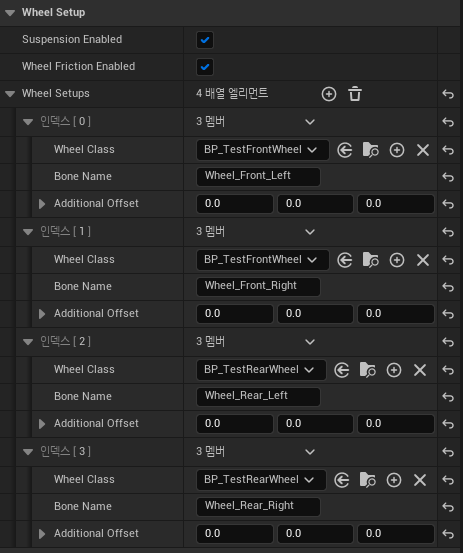Screen dimensions: 463x553
Task: Expand Additional Offset under index 1
Action: click(42, 314)
